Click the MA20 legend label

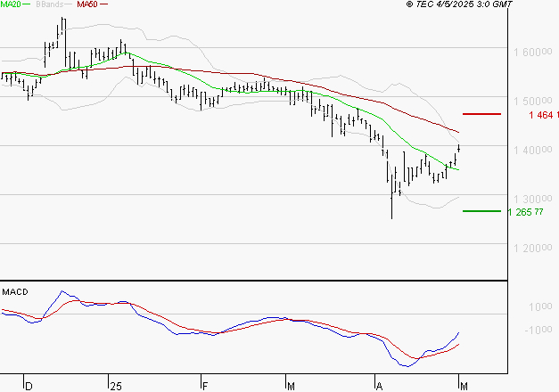(x=11, y=4)
